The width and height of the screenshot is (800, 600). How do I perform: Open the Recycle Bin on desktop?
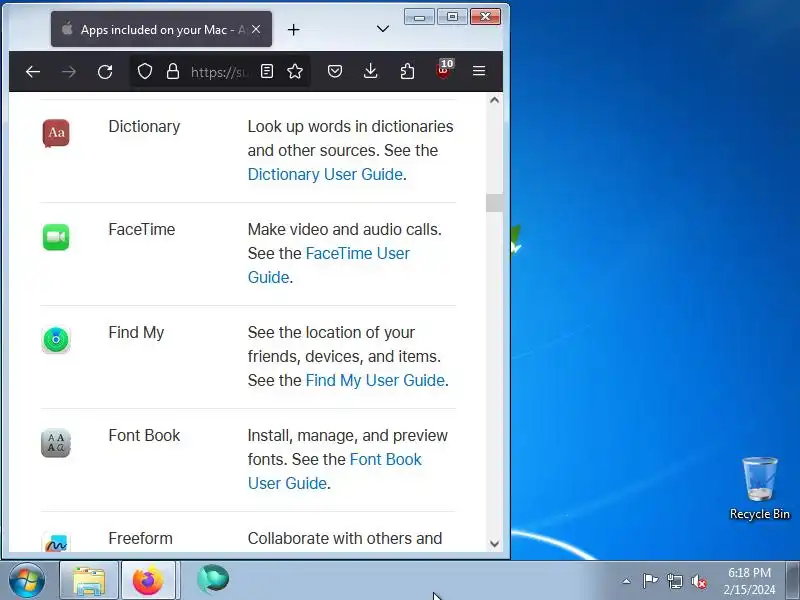pos(760,488)
